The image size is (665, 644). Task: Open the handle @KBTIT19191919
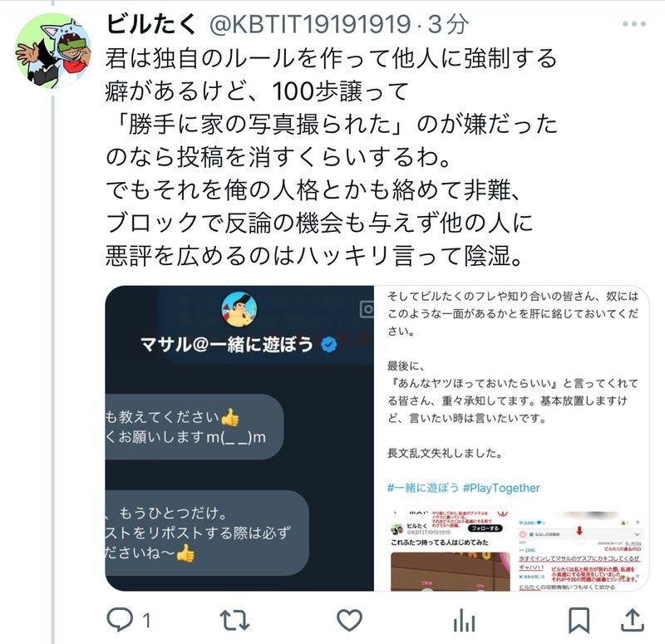(x=310, y=24)
